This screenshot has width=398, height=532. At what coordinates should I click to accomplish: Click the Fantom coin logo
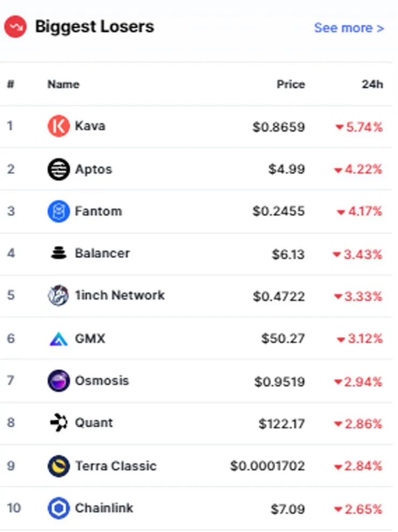(x=59, y=211)
